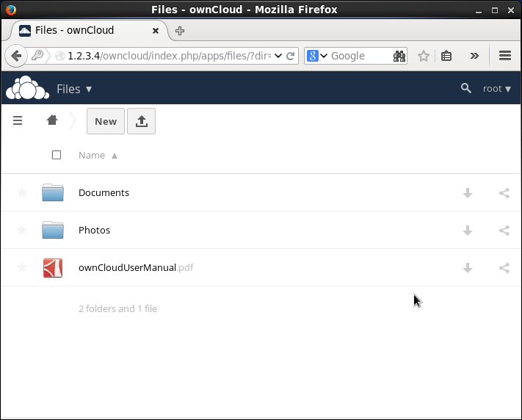Image resolution: width=522 pixels, height=420 pixels.
Task: Open the URL history dropdown arrow
Action: pos(278,56)
